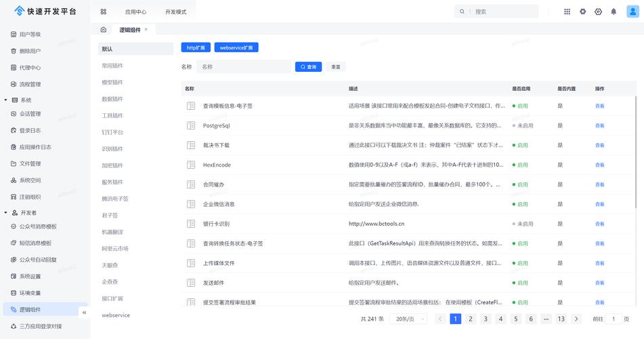Screen dimensions: 644x339
Task: Select the 默认 category
Action: (135, 49)
